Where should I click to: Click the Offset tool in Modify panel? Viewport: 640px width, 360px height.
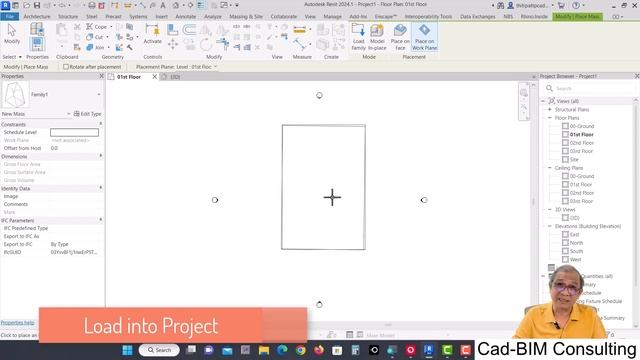click(189, 29)
